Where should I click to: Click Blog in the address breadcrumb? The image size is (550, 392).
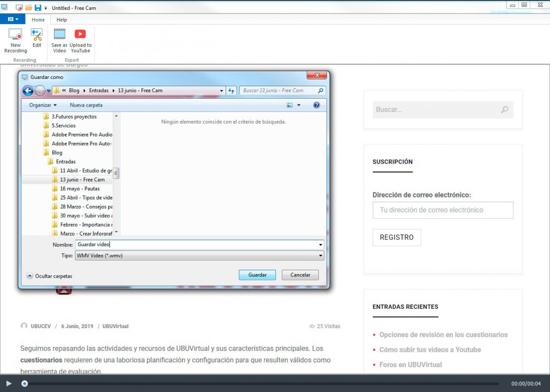tap(74, 90)
